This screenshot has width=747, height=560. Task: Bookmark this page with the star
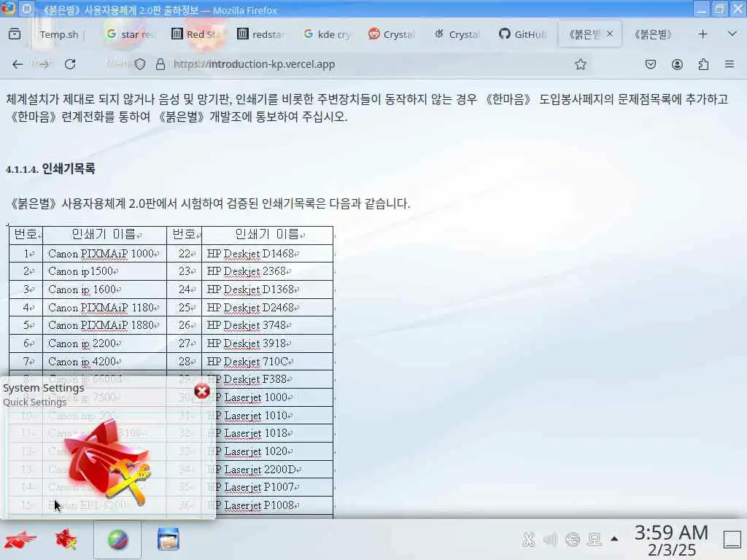pos(580,64)
